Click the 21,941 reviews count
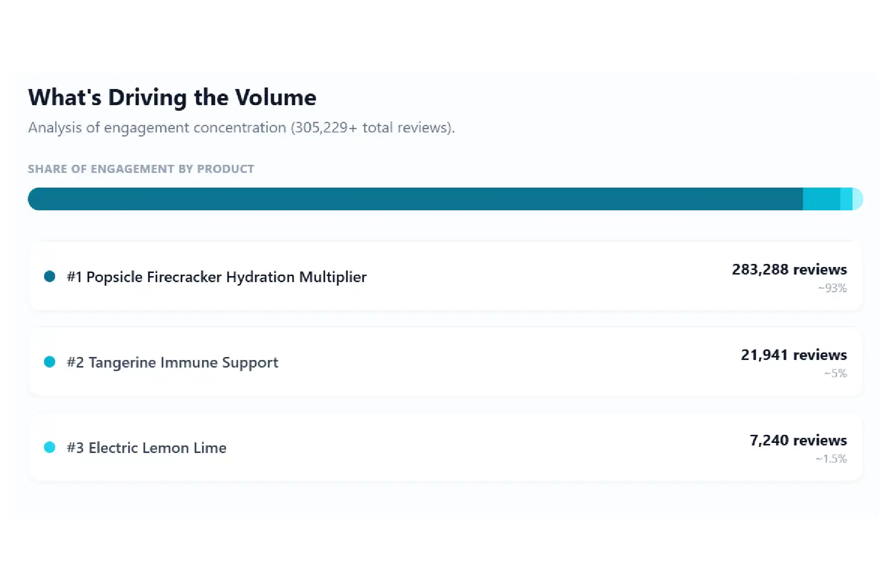The image size is (890, 588). tap(794, 355)
